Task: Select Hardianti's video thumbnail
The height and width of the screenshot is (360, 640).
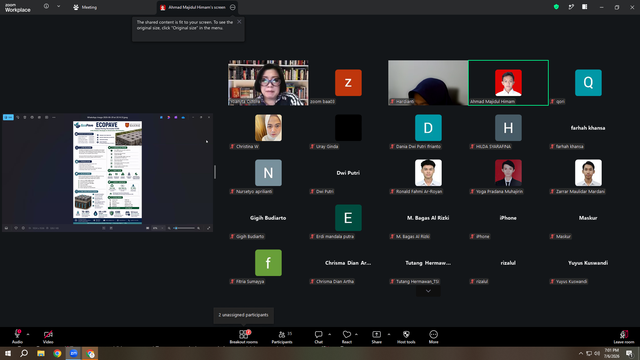Action: (428, 83)
